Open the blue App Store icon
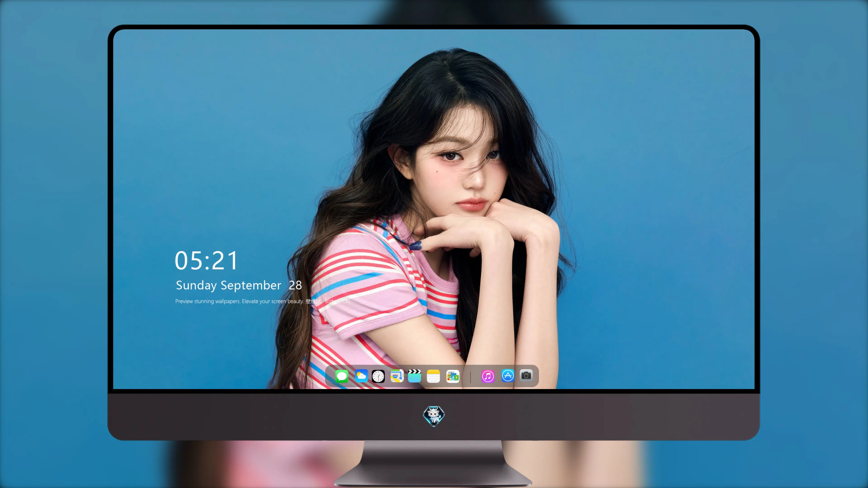868x488 pixels. [x=507, y=375]
